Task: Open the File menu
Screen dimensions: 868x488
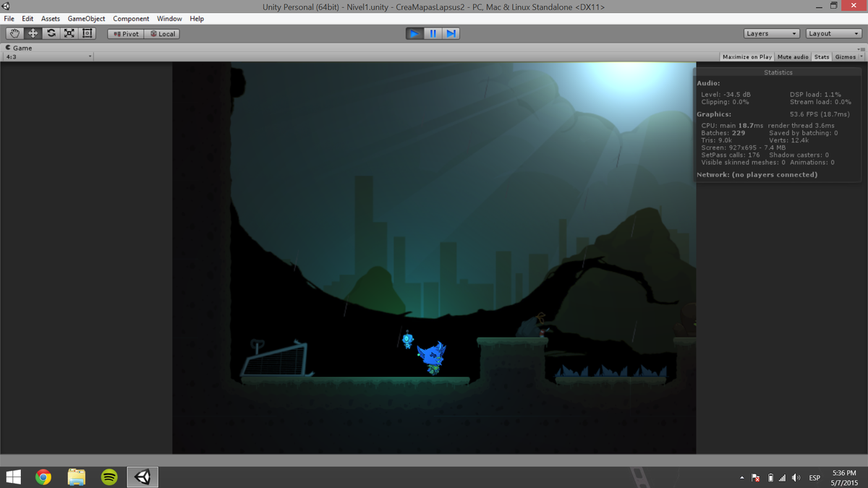Action: coord(10,19)
